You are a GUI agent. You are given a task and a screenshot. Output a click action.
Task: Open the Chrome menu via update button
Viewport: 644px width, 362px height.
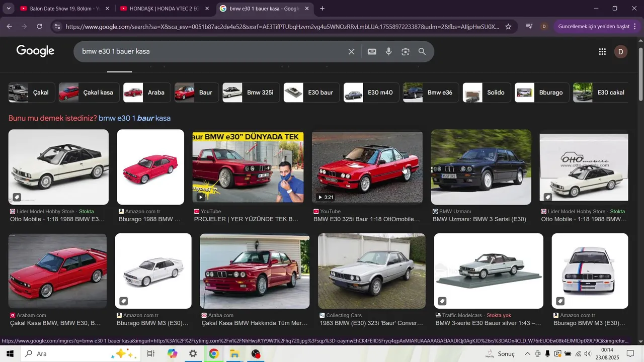[596, 27]
